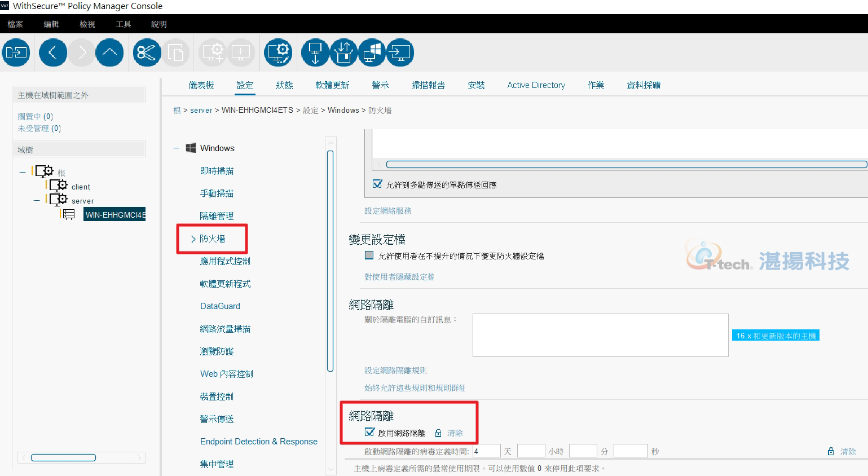Click the scissors cut toolbar icon
868x476 pixels.
tap(147, 52)
